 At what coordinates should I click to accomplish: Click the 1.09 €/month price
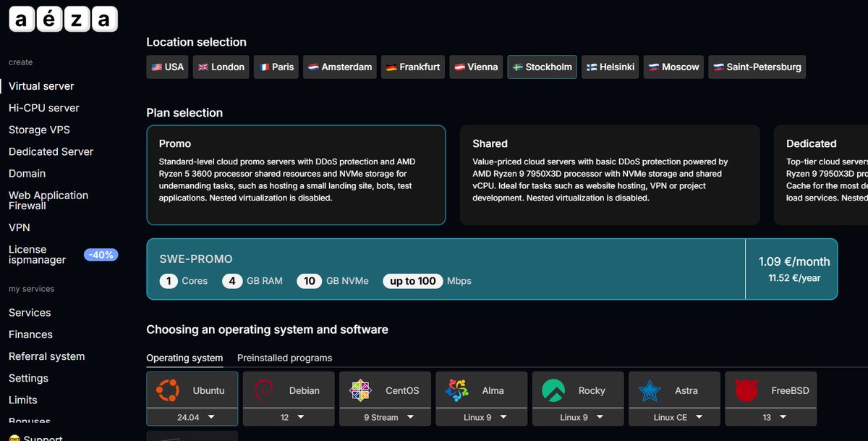click(794, 261)
